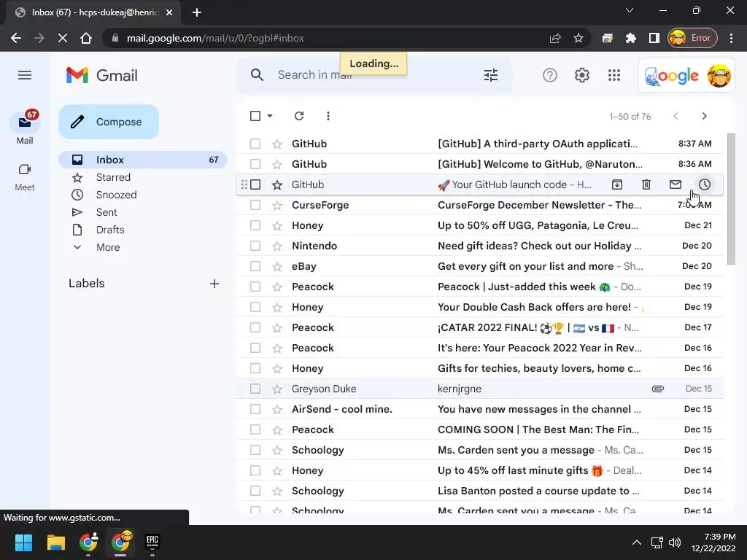Viewport: 747px width, 560px height.
Task: Open the Snoozed folder
Action: pos(143,195)
